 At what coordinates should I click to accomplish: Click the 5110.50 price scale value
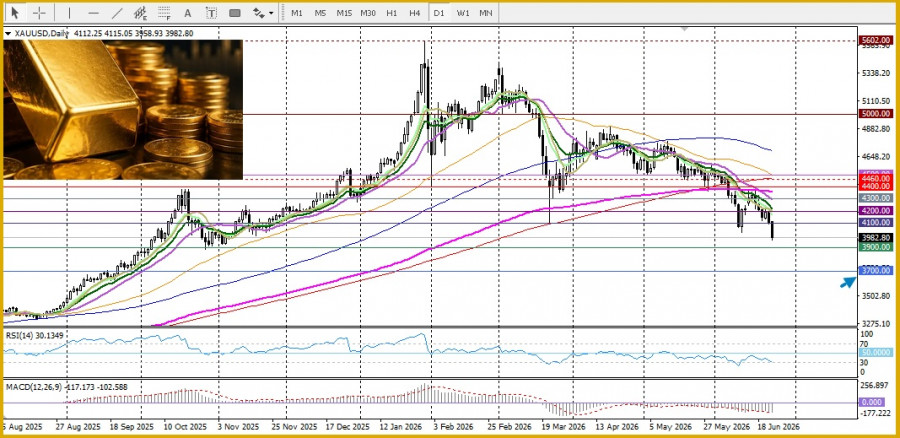(x=875, y=100)
